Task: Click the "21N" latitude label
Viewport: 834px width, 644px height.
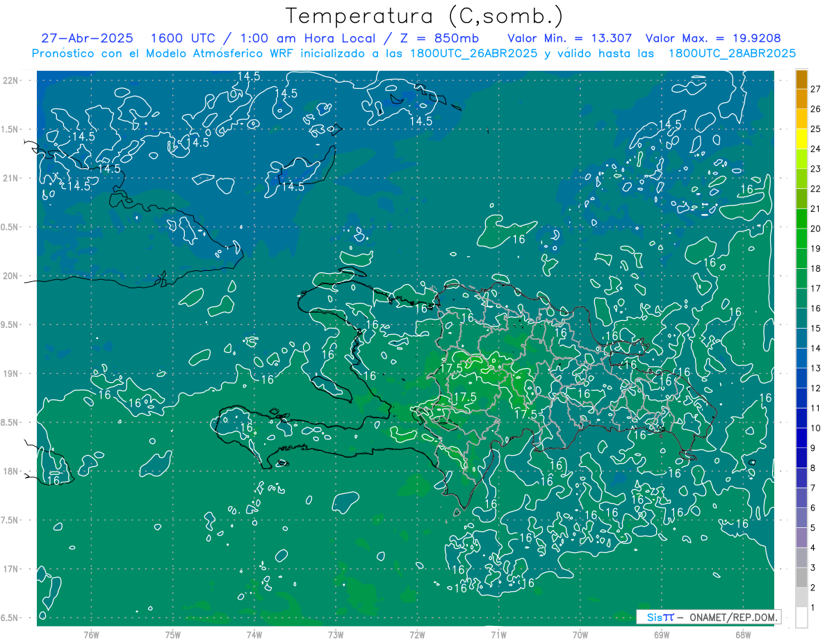Action: 10,178
